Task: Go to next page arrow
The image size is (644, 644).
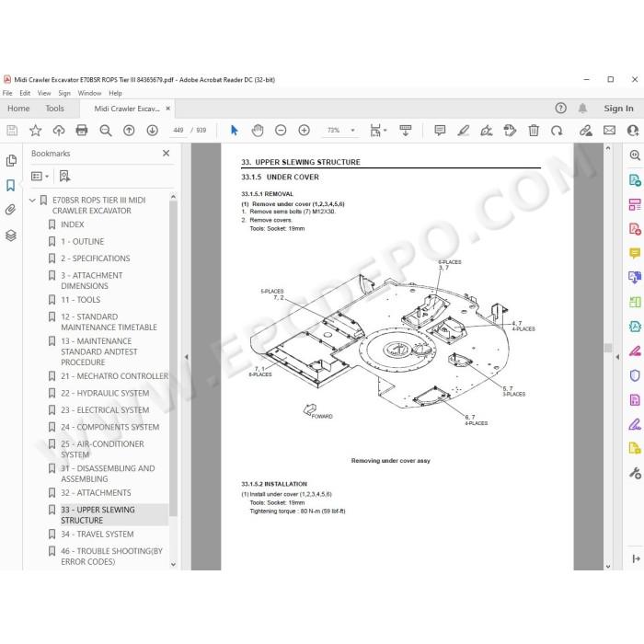Action: (153, 131)
